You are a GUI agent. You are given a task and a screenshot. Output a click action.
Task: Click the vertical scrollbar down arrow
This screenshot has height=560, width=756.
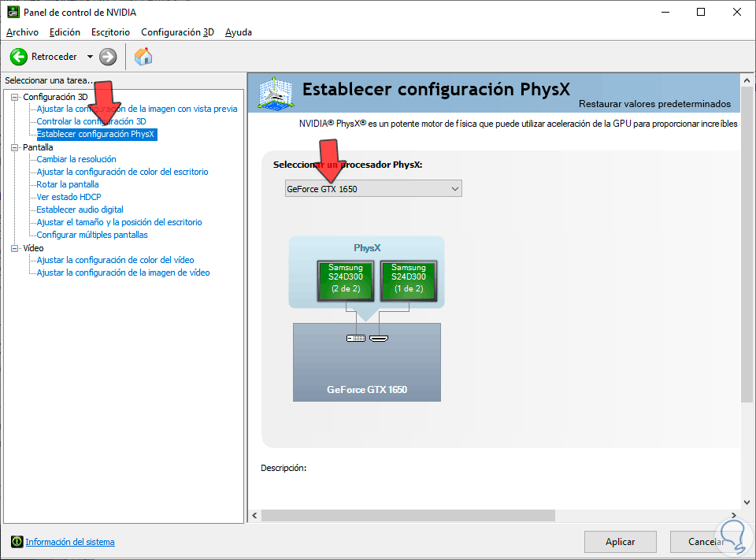747,503
